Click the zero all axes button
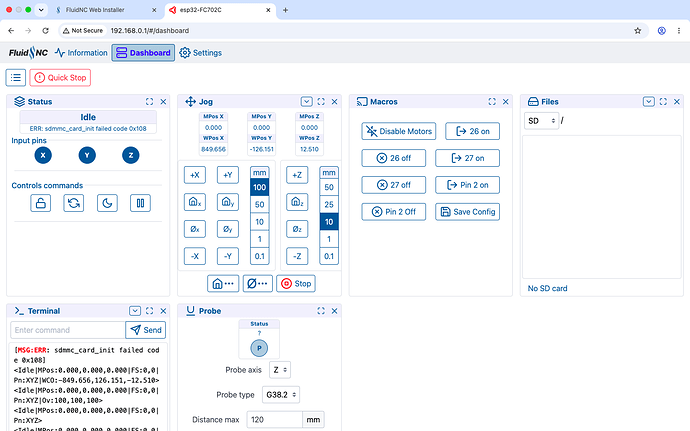 [257, 284]
